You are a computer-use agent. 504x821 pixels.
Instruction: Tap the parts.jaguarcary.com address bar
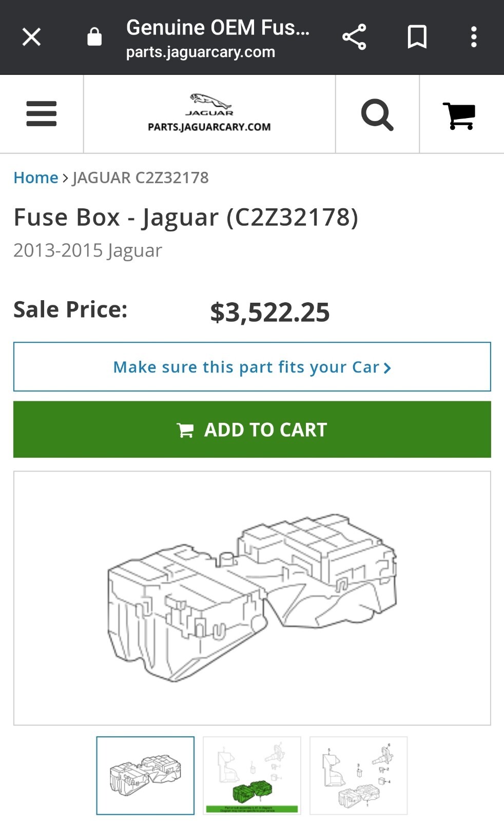point(201,51)
